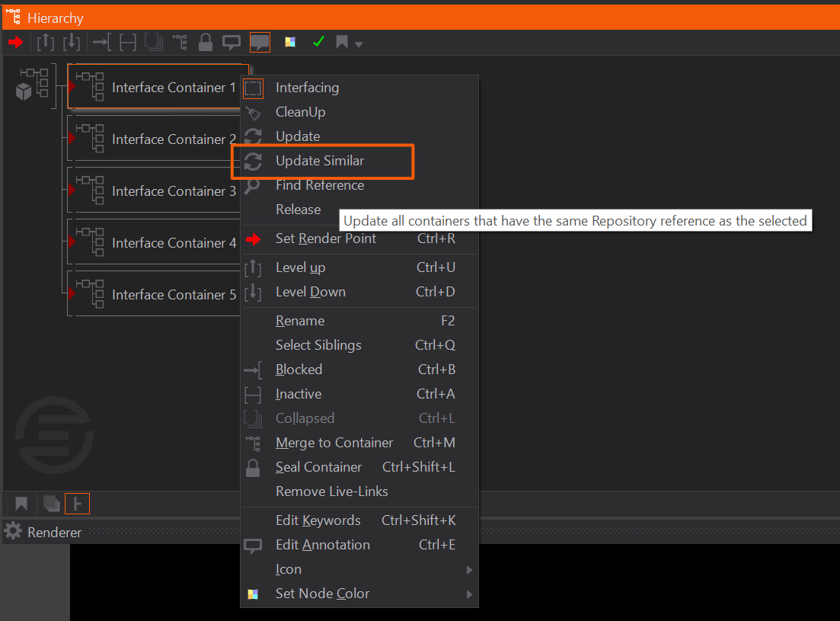
Task: Choose Select Siblings in the context menu
Action: (x=359, y=345)
